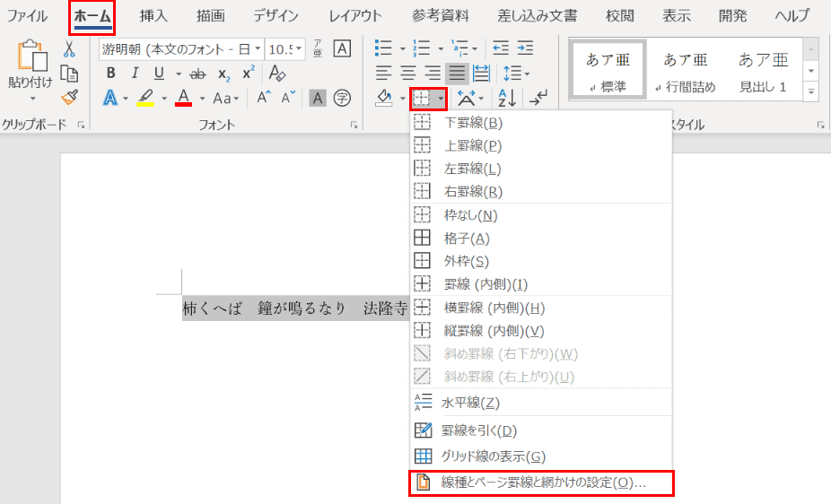The height and width of the screenshot is (504, 831).
Task: Increase indent icon
Action: point(525,48)
